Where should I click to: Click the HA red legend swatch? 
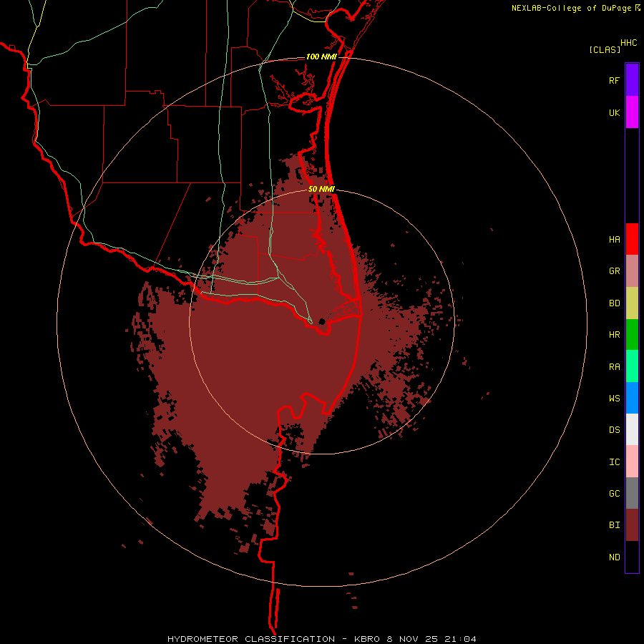632,239
